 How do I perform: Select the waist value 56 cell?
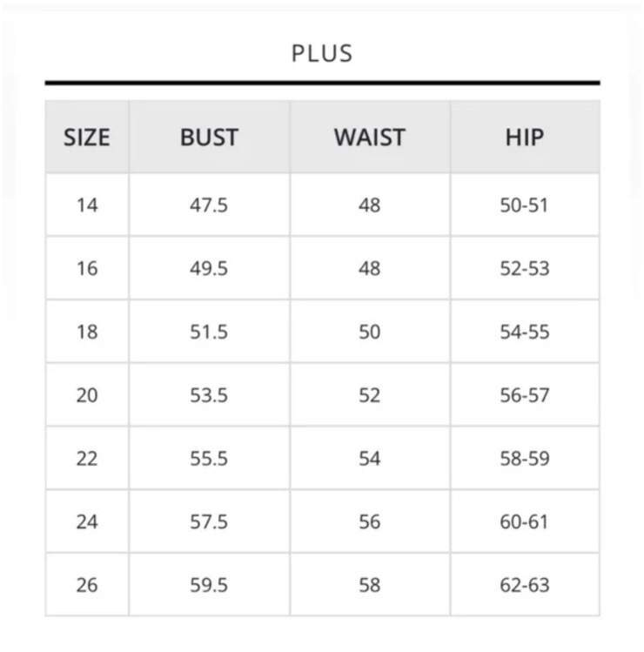[370, 521]
